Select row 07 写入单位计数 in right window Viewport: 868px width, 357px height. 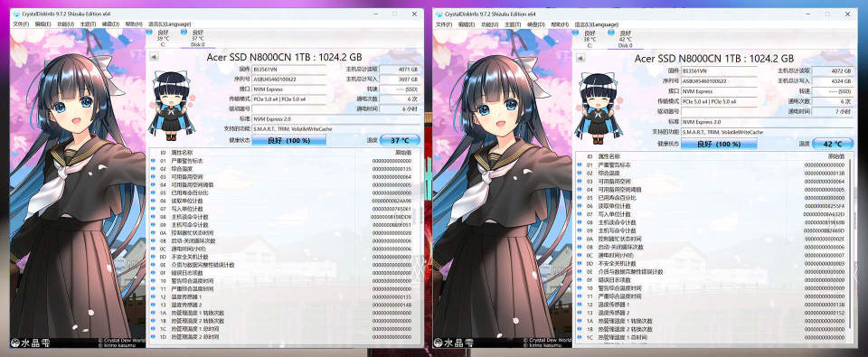(712, 213)
